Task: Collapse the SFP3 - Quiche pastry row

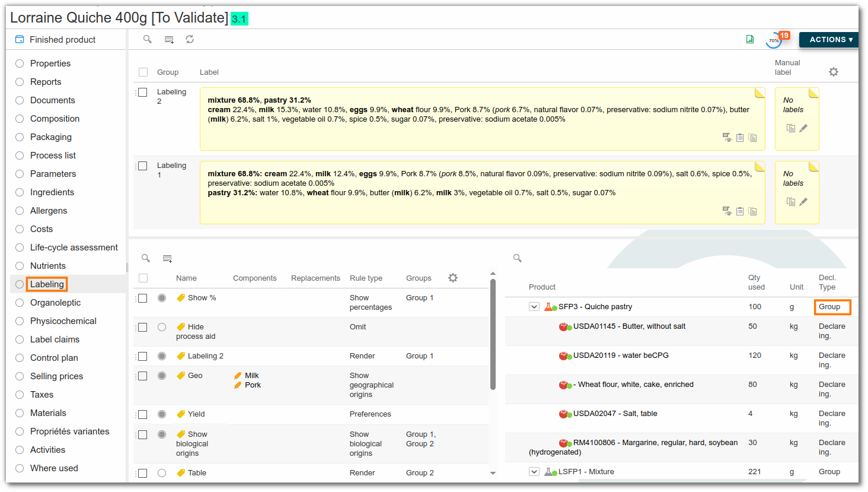Action: [534, 307]
